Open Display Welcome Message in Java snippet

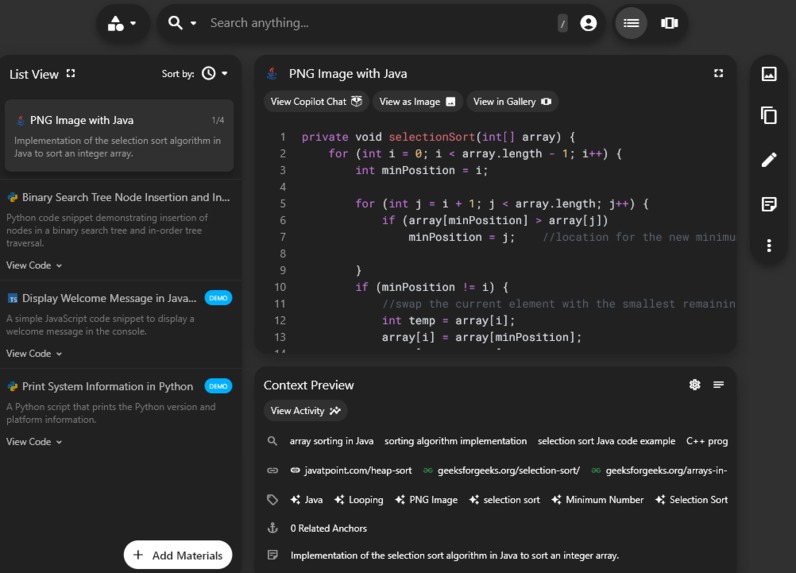(x=109, y=298)
